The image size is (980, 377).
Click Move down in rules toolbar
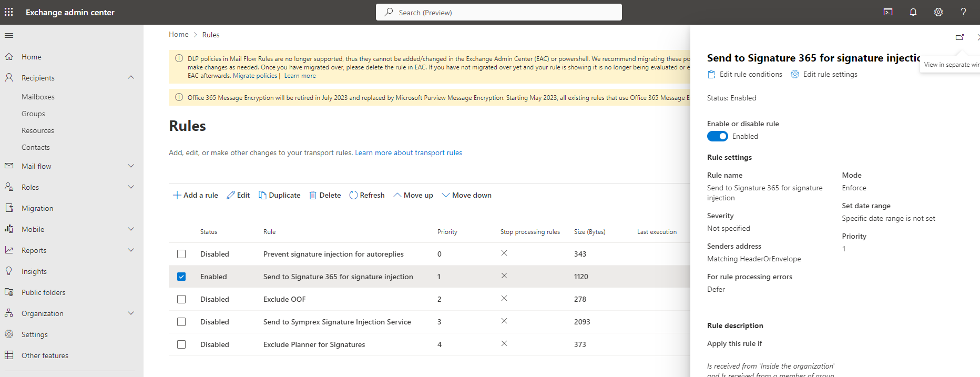466,195
